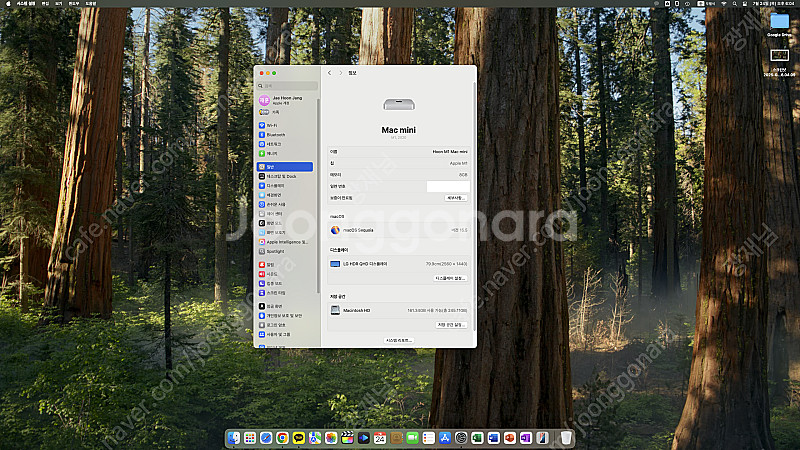Click the Spotlight search menu bar icon
800x450 pixels.
(x=735, y=4)
